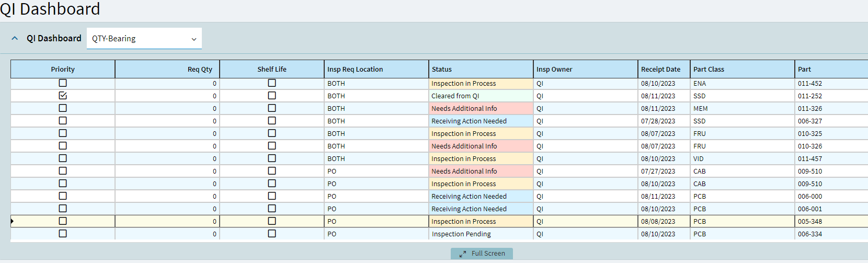This screenshot has width=868, height=263.
Task: Click row selector arrow for part 005-348
Action: coord(12,221)
